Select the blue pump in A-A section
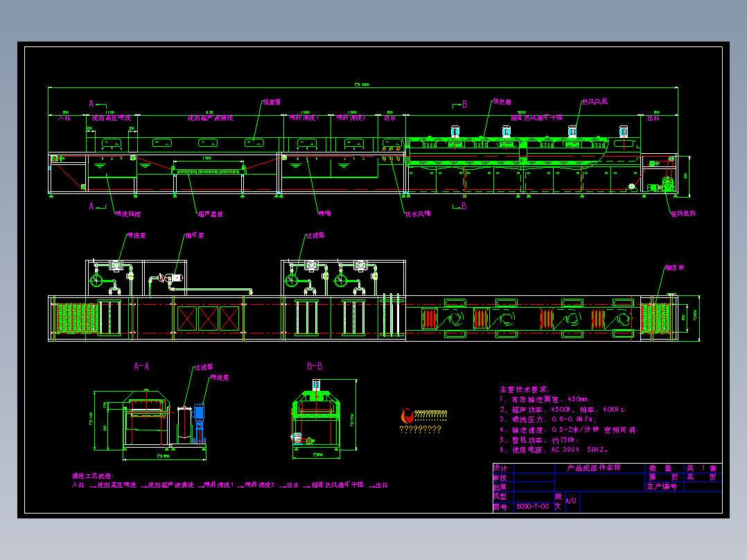This screenshot has height=560, width=747. (199, 423)
